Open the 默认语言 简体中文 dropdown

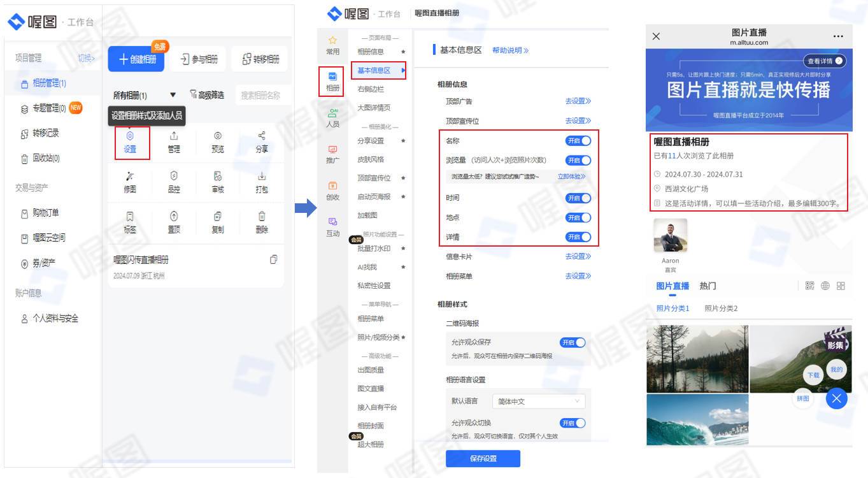coord(538,402)
